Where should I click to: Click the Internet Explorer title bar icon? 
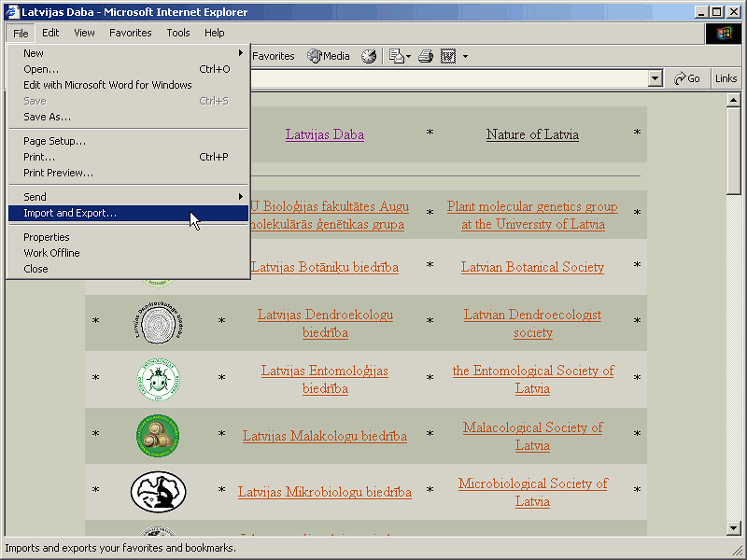[x=12, y=11]
